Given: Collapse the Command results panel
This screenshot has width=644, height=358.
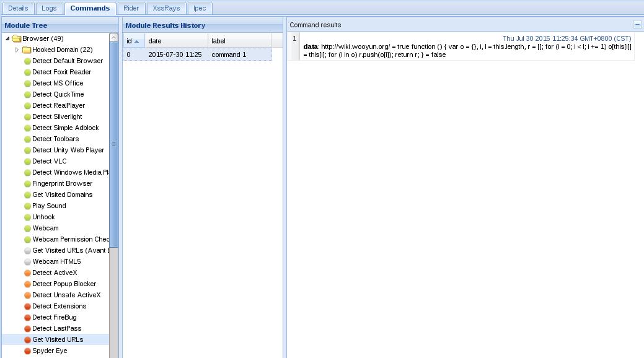Looking at the screenshot, I should click(637, 25).
